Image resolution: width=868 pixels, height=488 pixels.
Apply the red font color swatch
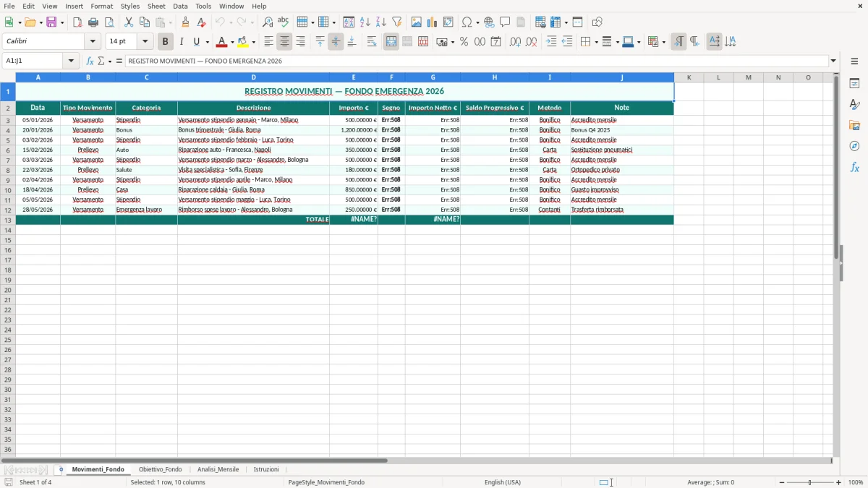(x=221, y=42)
